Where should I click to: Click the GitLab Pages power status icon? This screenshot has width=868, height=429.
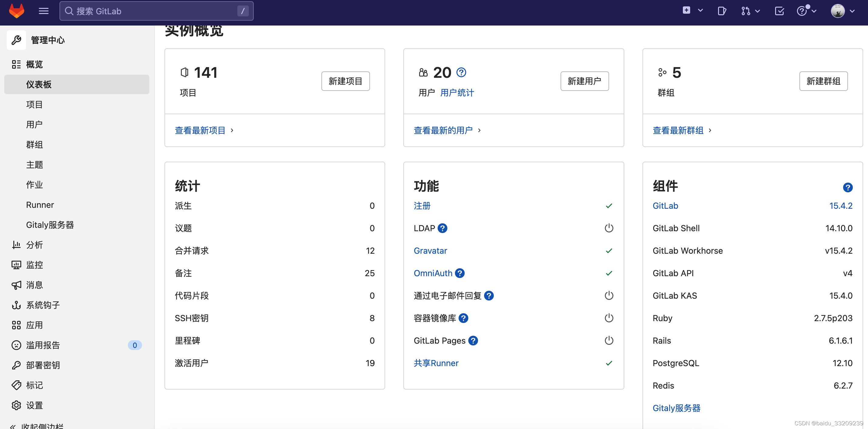609,340
